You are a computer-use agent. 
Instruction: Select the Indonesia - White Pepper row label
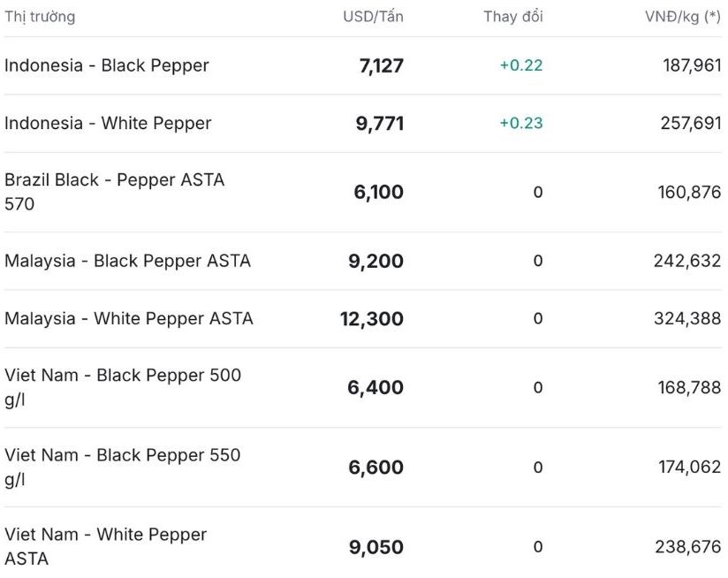click(x=108, y=123)
